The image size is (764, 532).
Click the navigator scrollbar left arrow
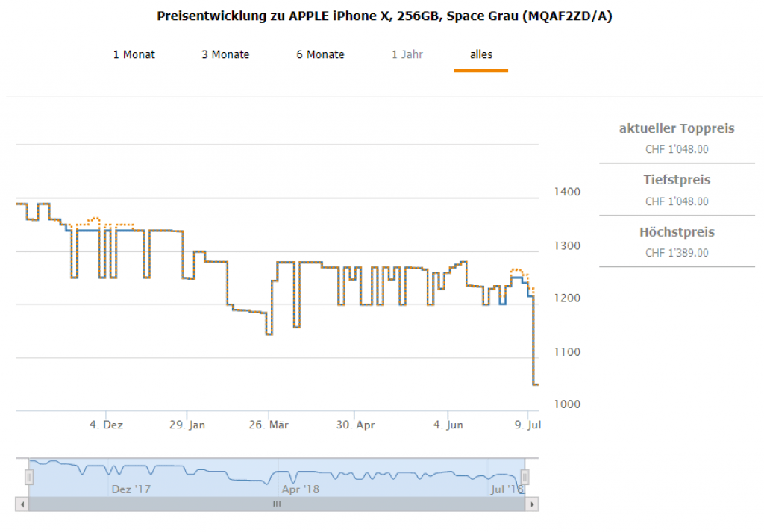tap(21, 504)
